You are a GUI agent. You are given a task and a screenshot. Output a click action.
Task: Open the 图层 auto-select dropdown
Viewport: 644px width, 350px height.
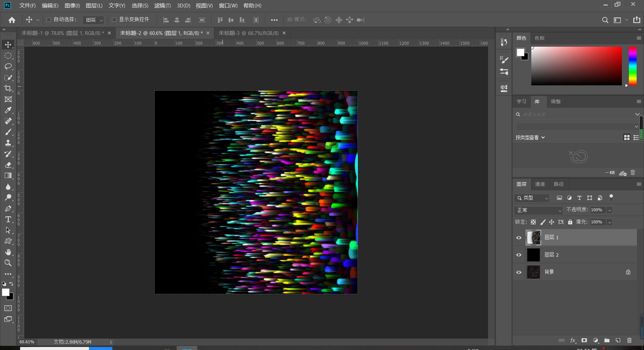tap(93, 20)
